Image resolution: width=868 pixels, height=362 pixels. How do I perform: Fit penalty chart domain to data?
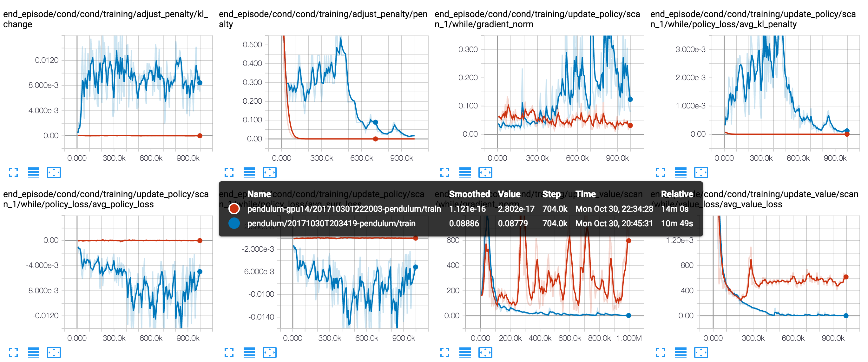pos(270,172)
